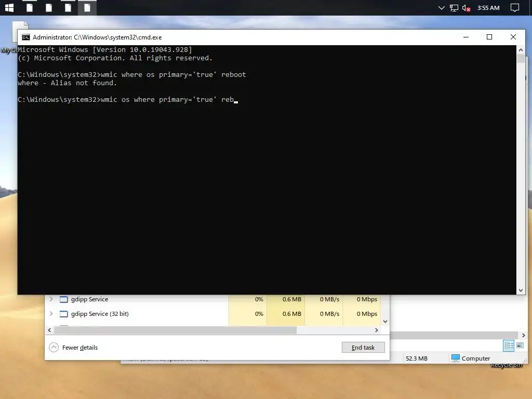Switch Explorer to large thumbnails view icon
This screenshot has width=532, height=399.
520,345
